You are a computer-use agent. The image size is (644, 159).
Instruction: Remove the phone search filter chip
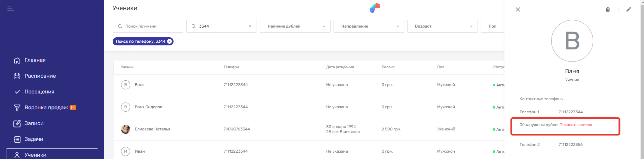169,41
